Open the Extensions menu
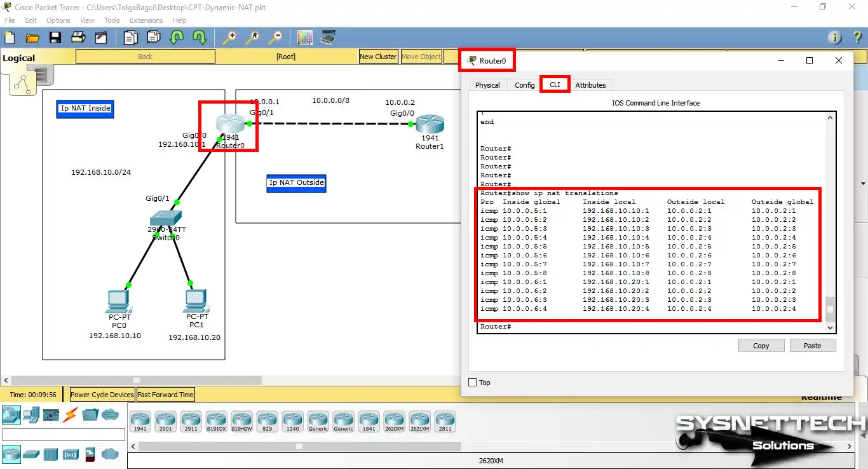The image size is (868, 469). coord(146,20)
